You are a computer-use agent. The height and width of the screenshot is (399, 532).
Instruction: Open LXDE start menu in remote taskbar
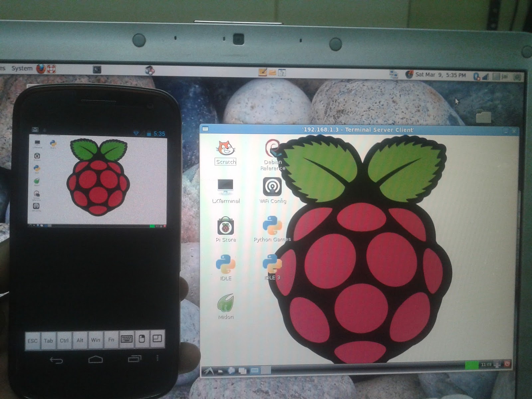pyautogui.click(x=208, y=371)
